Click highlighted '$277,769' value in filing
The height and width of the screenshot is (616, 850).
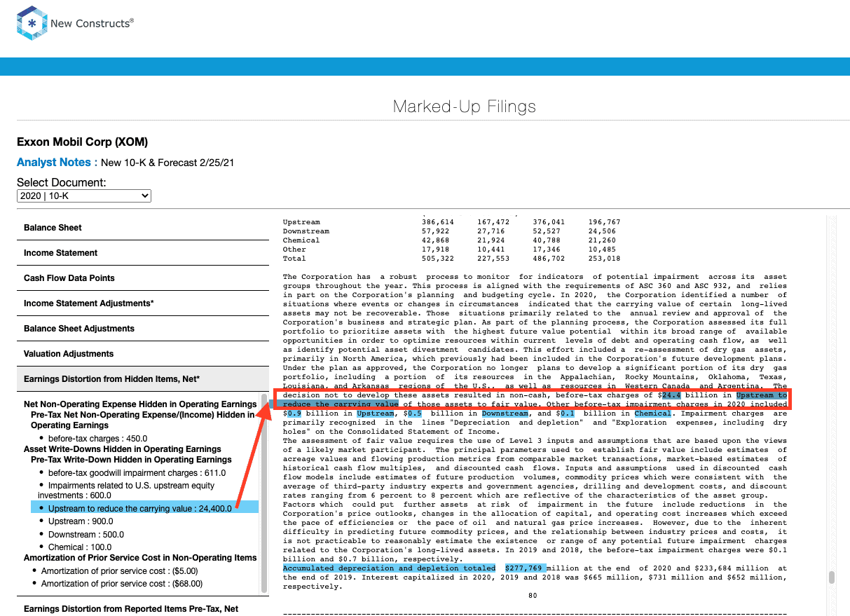524,568
